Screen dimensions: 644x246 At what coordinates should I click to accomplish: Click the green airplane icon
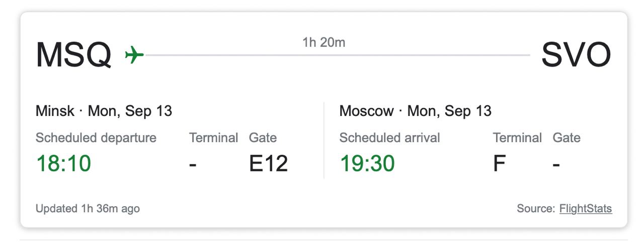coord(134,54)
